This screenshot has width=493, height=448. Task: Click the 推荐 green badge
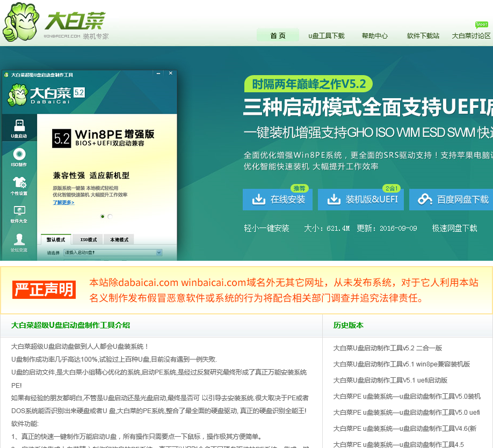click(299, 188)
